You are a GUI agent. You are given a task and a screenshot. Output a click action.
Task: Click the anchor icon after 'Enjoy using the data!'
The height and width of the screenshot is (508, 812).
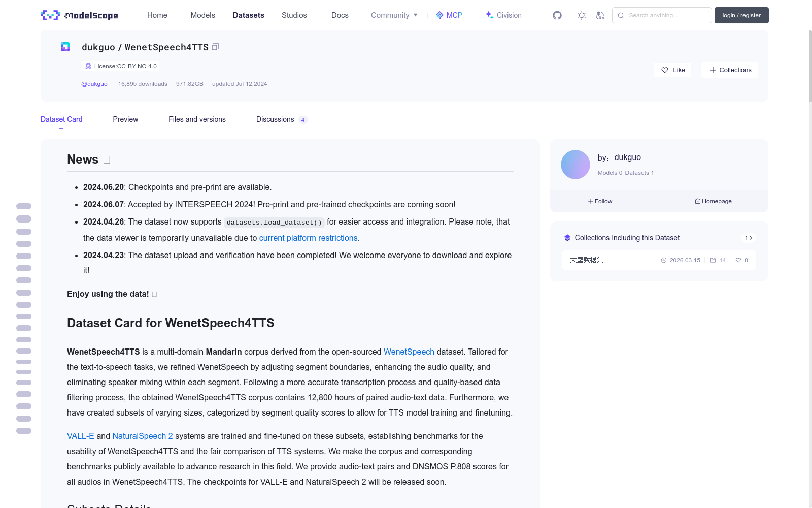click(155, 294)
